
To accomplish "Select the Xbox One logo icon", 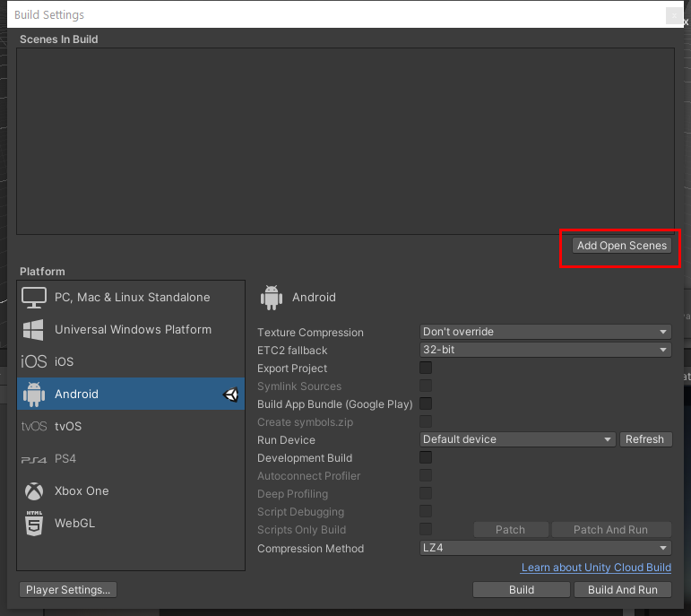I will [34, 491].
